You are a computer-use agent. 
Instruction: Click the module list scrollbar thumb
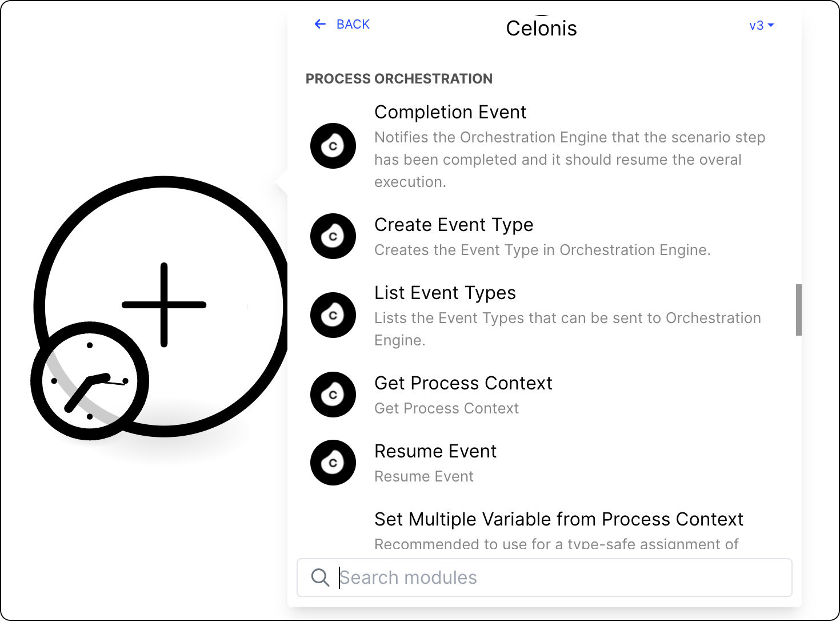pos(798,310)
